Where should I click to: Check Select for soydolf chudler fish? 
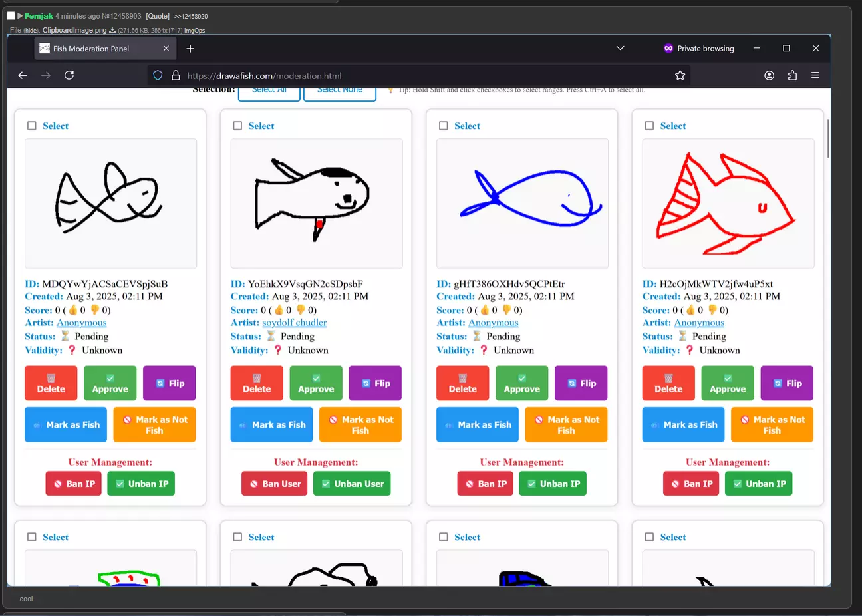click(237, 126)
